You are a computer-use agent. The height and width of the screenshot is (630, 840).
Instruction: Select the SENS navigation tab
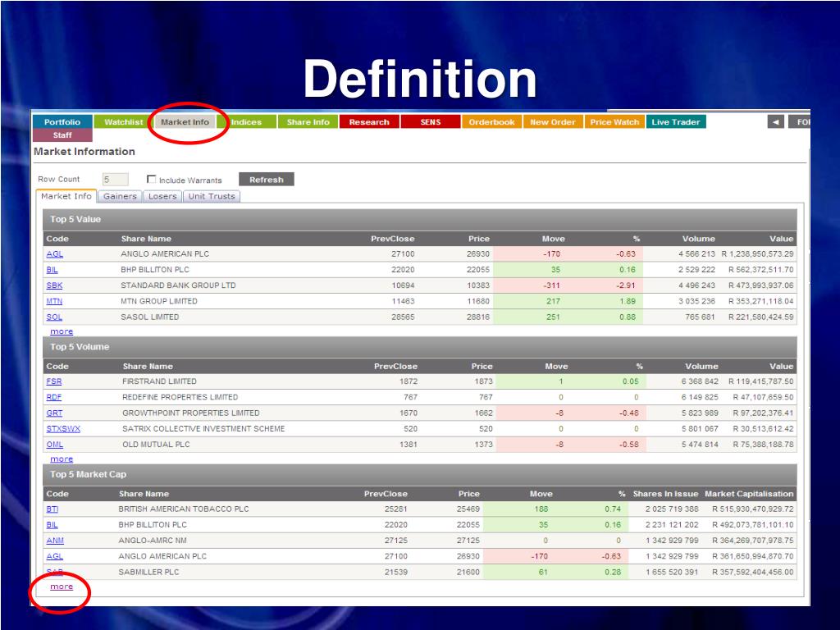point(430,122)
